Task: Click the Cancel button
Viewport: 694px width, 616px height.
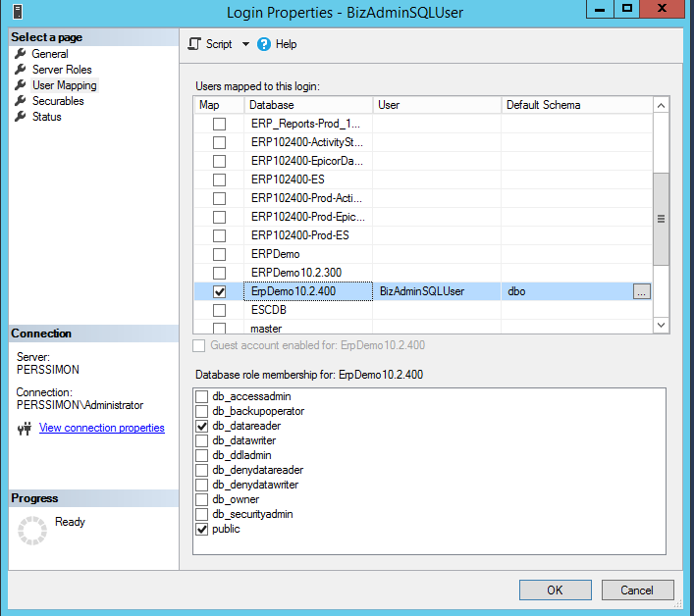Action: click(637, 590)
